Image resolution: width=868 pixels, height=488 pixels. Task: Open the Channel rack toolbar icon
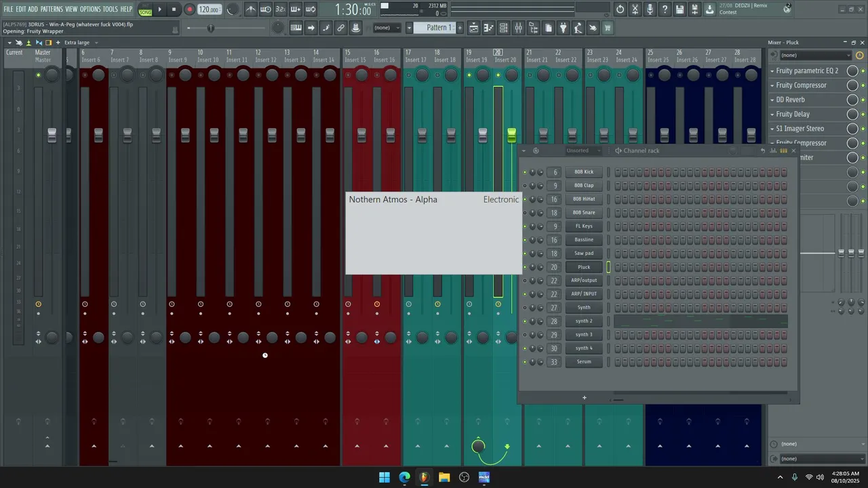click(503, 28)
